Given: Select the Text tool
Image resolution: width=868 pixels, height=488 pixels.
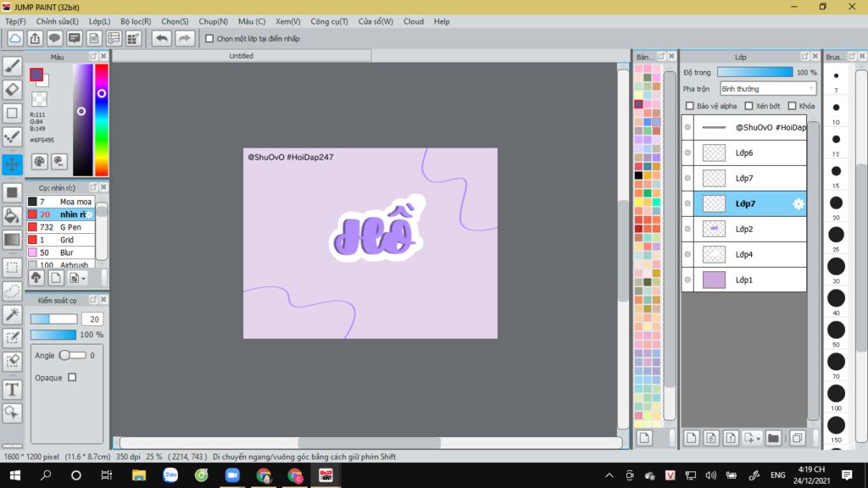Looking at the screenshot, I should point(12,390).
